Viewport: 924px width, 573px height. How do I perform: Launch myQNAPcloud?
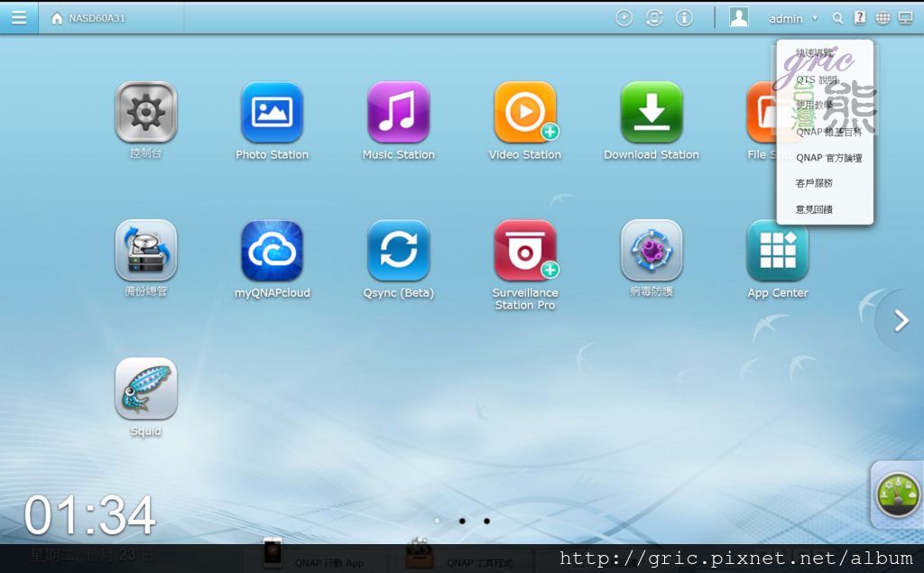(273, 251)
